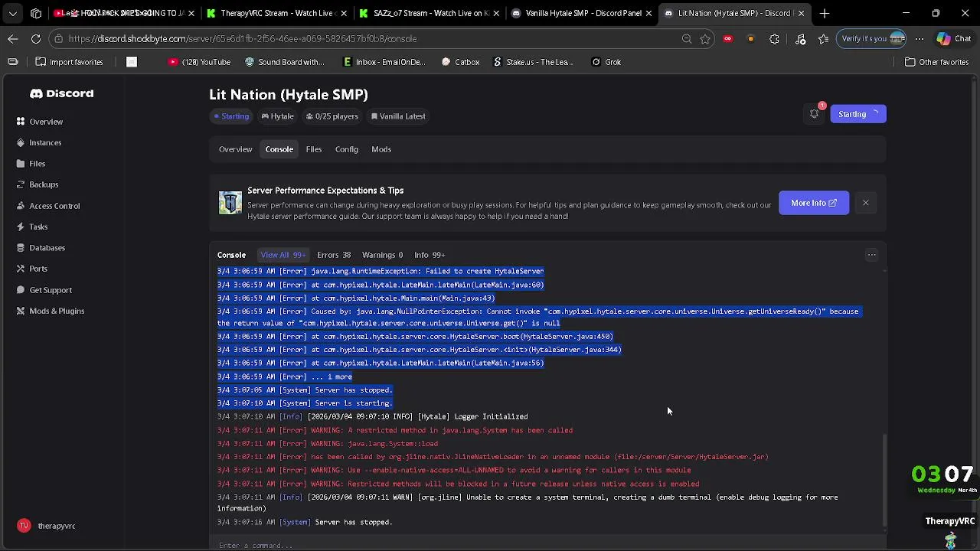The width and height of the screenshot is (980, 551).
Task: Click the console command input field
Action: (x=536, y=545)
